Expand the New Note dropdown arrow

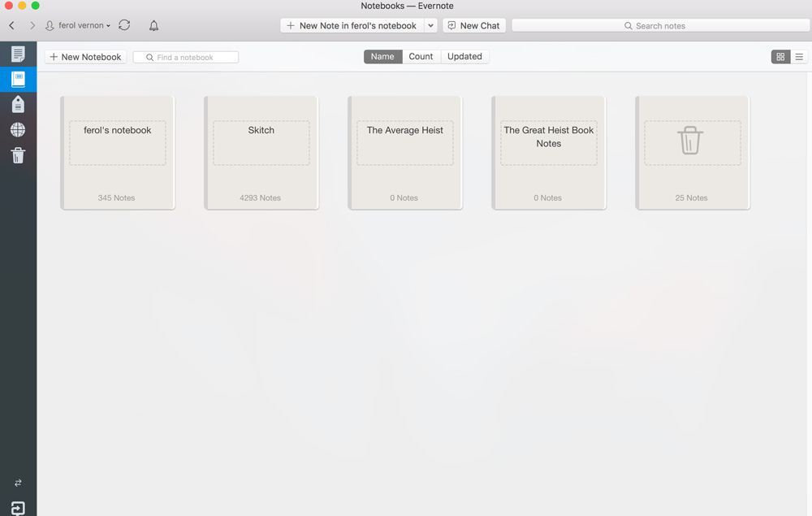(431, 25)
